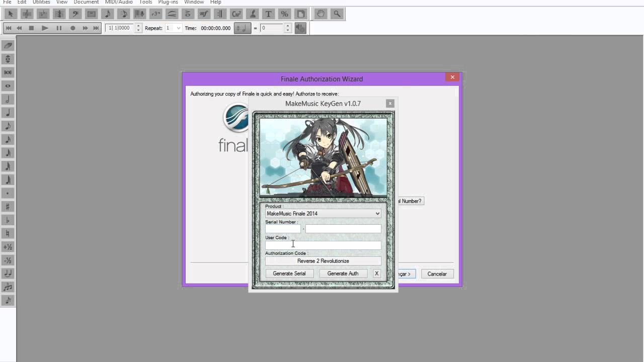Select the Hand Grabber tool
Viewport: 644px width, 362px height.
pos(320,14)
